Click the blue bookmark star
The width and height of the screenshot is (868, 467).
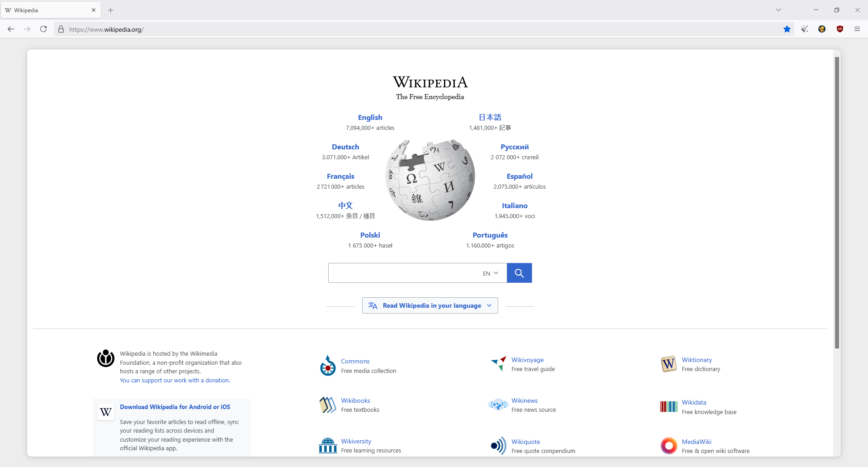787,29
